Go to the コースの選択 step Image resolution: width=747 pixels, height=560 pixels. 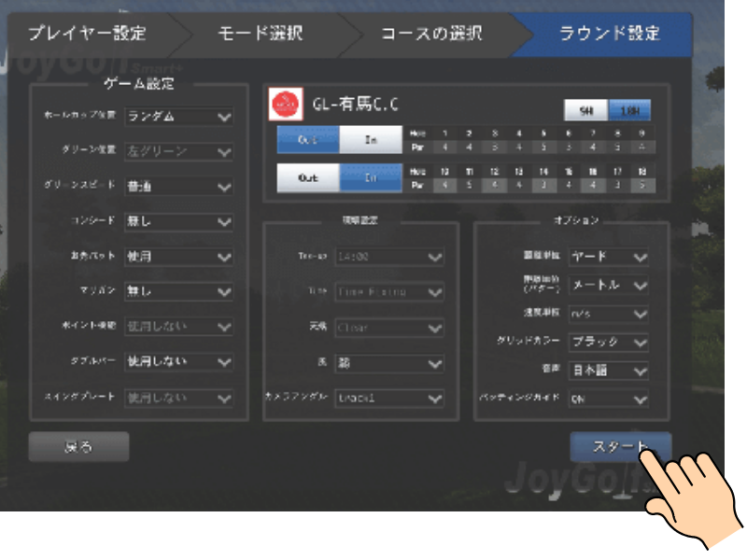point(431,34)
